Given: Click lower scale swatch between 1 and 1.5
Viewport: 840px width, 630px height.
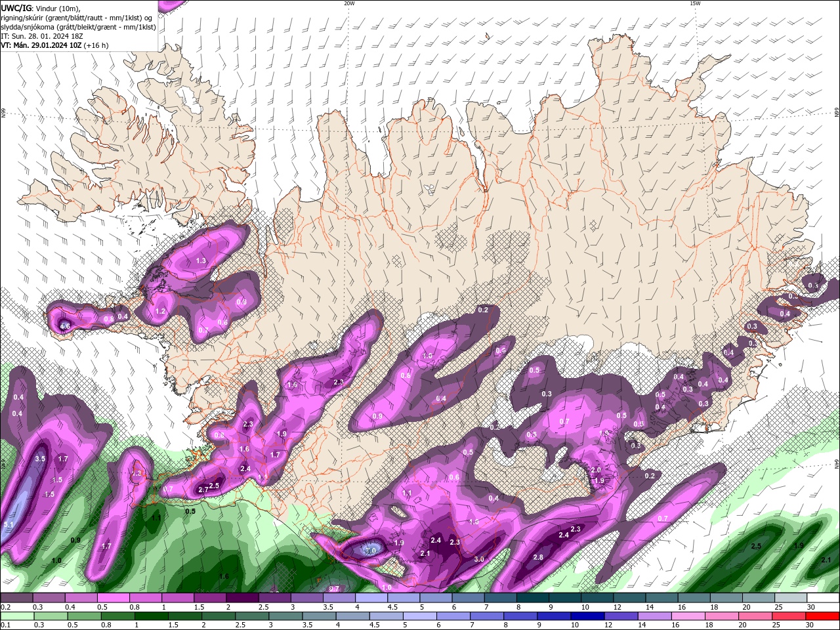Looking at the screenshot, I should 152,616.
